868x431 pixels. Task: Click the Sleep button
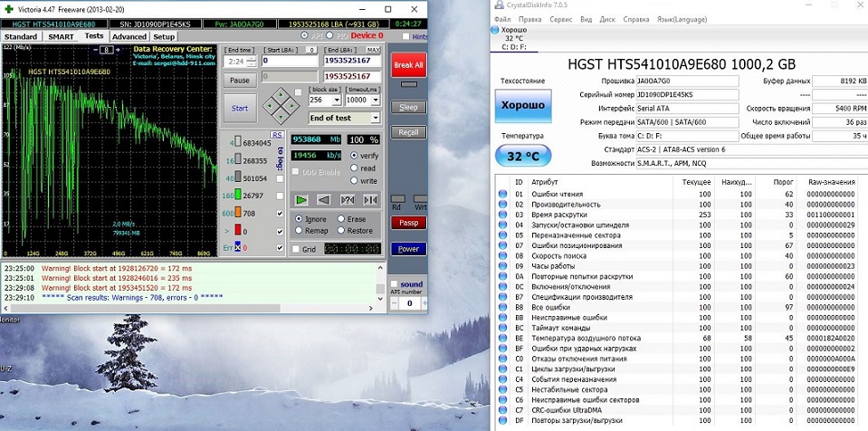(408, 107)
